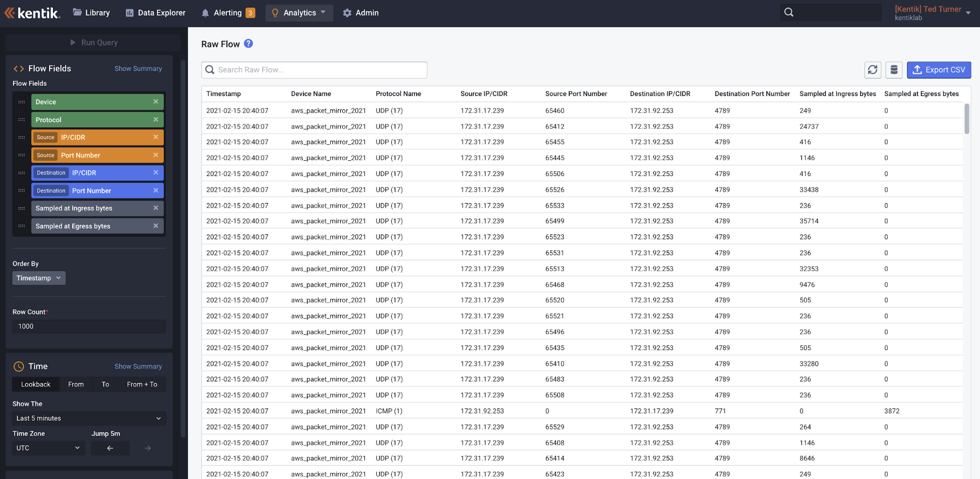
Task: Open the Ted Turner user menu
Action: [932, 13]
